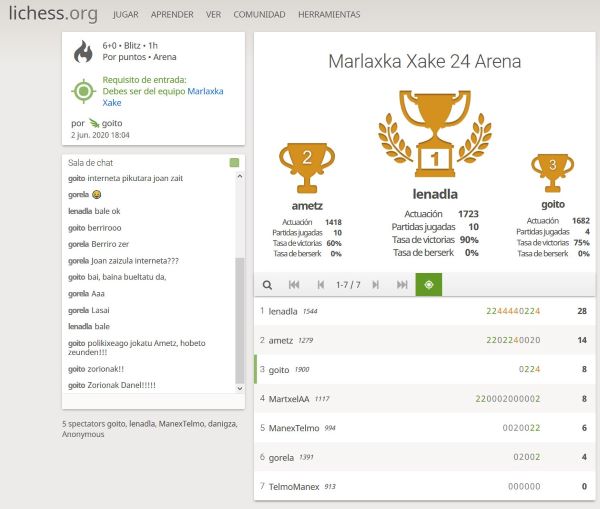Click the search player magnifier icon
This screenshot has height=509, width=600.
tap(268, 285)
